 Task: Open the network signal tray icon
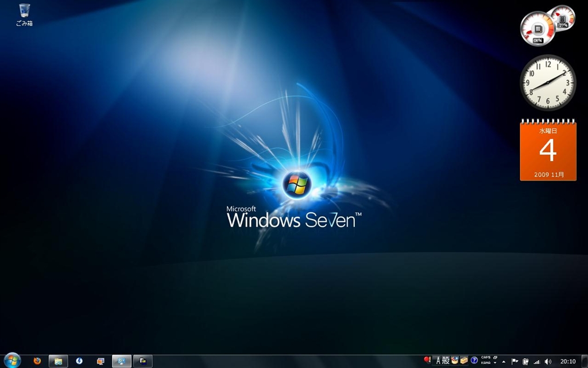pyautogui.click(x=537, y=362)
